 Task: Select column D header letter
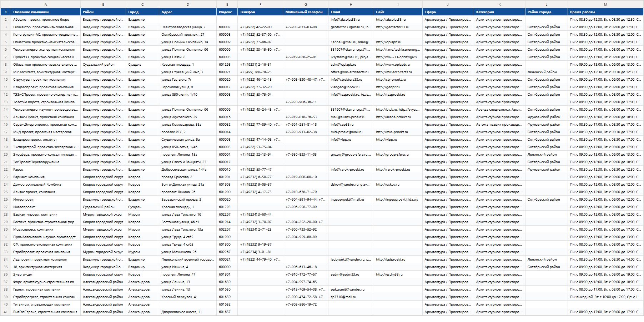(x=188, y=5)
